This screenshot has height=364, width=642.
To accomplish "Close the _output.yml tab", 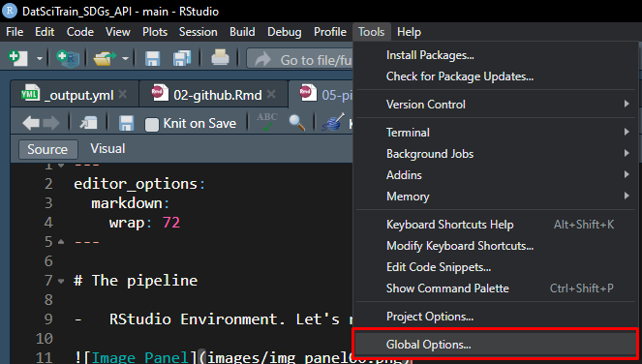I will tap(122, 95).
